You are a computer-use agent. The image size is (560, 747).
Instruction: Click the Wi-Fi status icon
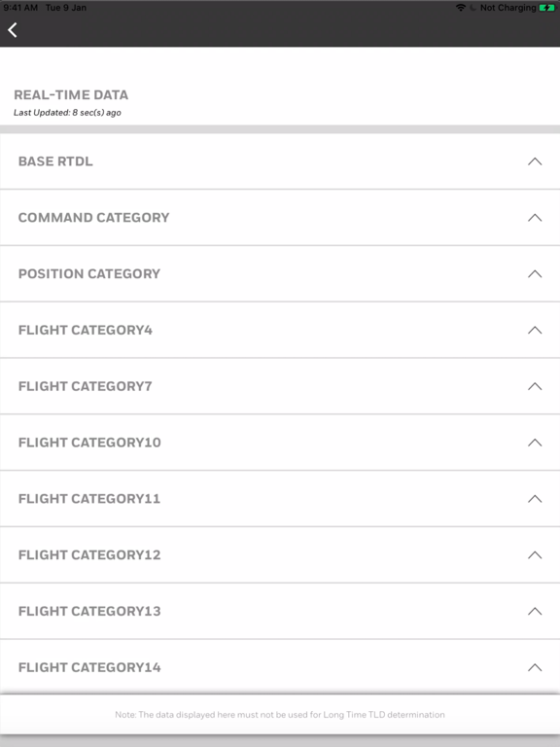click(x=461, y=8)
